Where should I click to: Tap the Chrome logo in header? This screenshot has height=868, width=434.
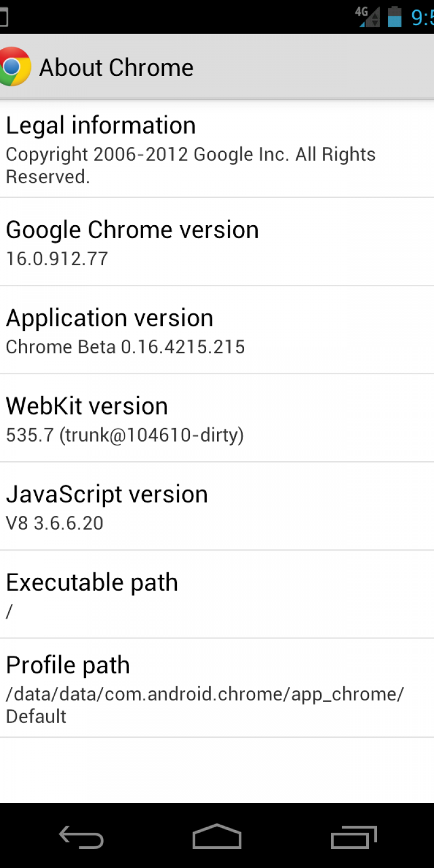point(14,67)
